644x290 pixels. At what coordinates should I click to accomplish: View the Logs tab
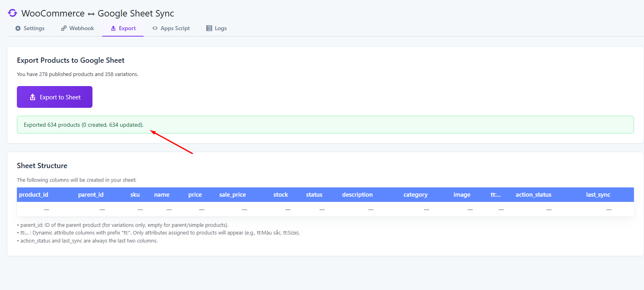220,29
